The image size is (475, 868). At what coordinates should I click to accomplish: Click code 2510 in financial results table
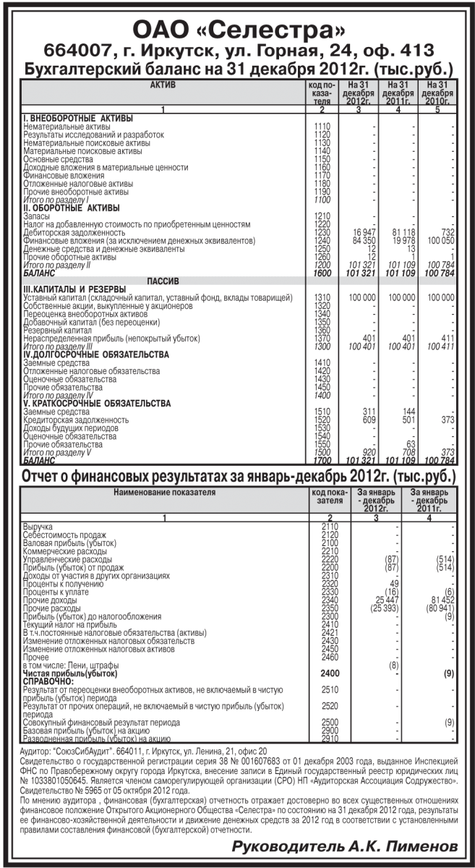point(329,689)
